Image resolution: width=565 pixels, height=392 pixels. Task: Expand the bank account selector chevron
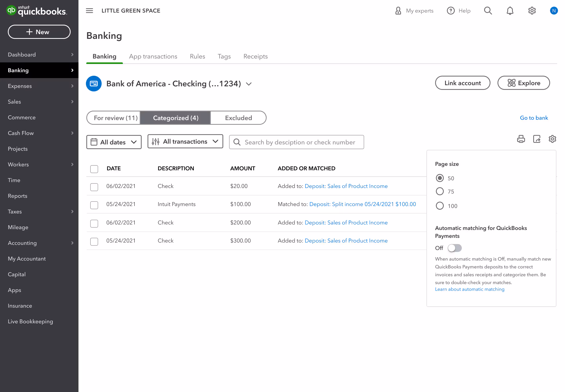point(249,84)
